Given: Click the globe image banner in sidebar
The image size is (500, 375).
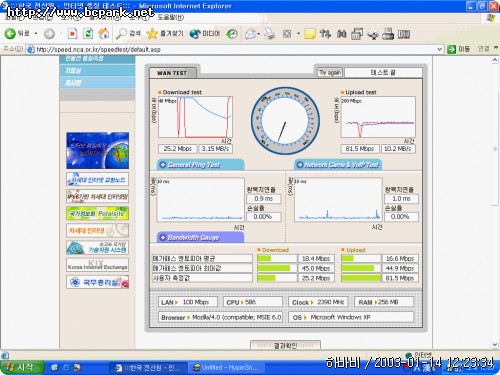Looking at the screenshot, I should (x=97, y=150).
